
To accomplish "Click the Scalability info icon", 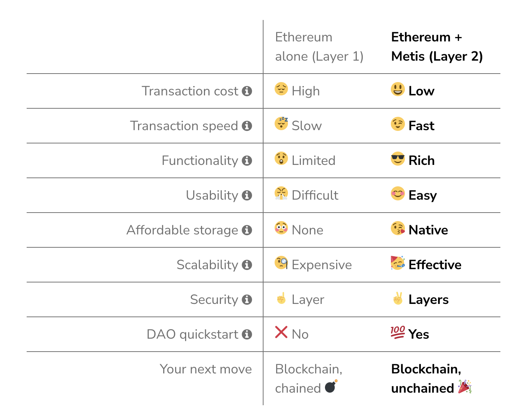I will 247,265.
